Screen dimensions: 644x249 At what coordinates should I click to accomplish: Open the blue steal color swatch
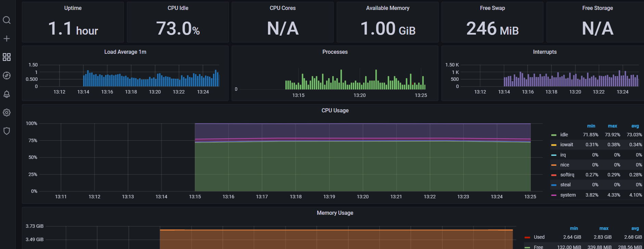click(x=554, y=185)
